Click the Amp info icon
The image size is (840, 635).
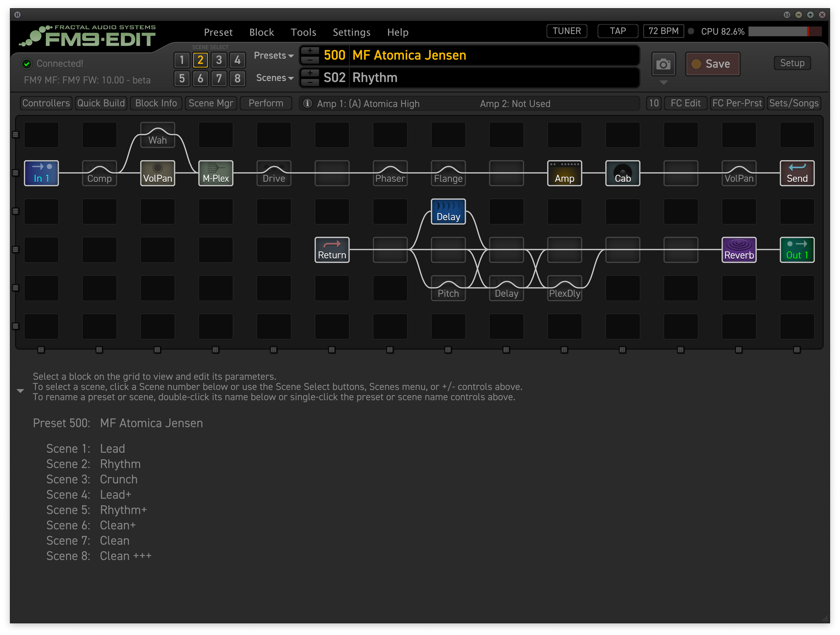pos(307,104)
